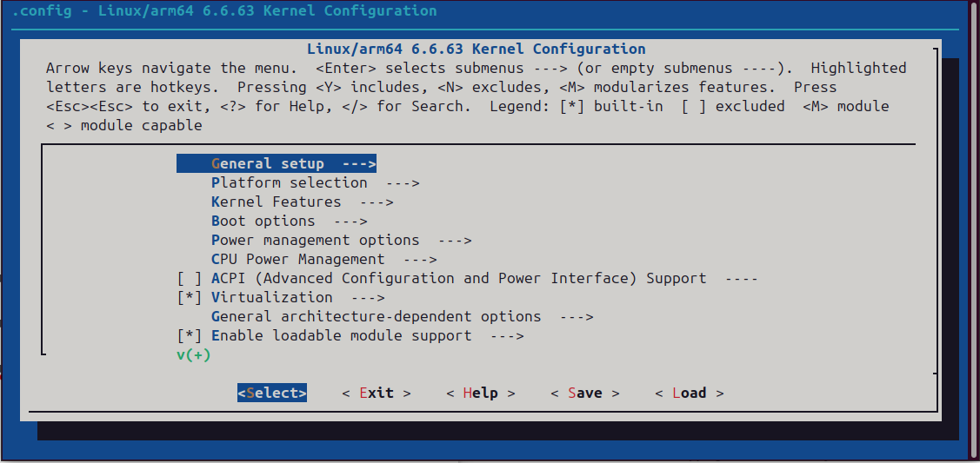Viewport: 980px width, 463px height.
Task: Click the arrow after General architecture-dependent options
Action: (577, 316)
